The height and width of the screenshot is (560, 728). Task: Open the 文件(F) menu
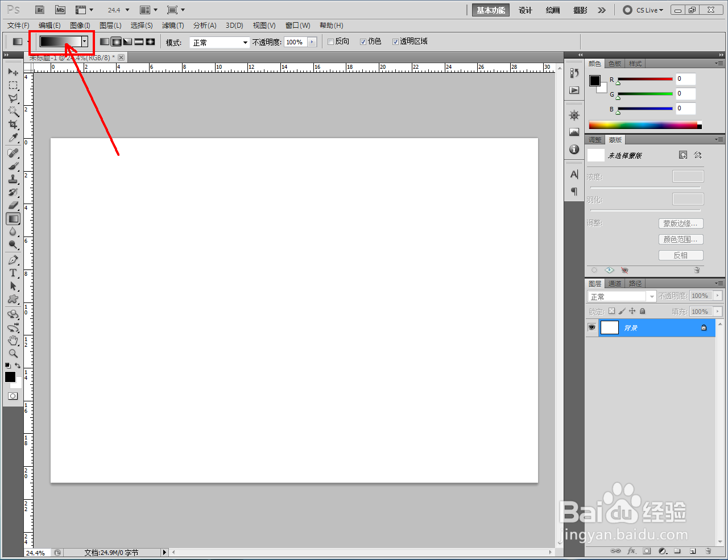point(18,26)
